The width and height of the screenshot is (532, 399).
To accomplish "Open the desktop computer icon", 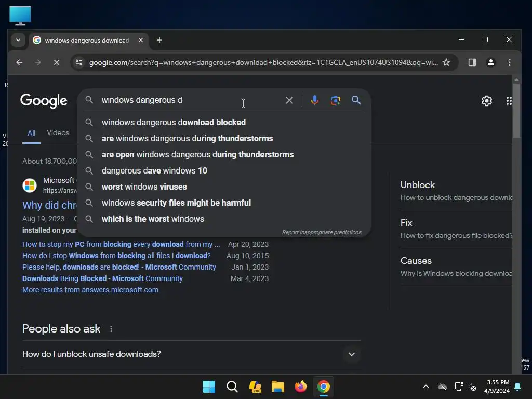I will (20, 16).
